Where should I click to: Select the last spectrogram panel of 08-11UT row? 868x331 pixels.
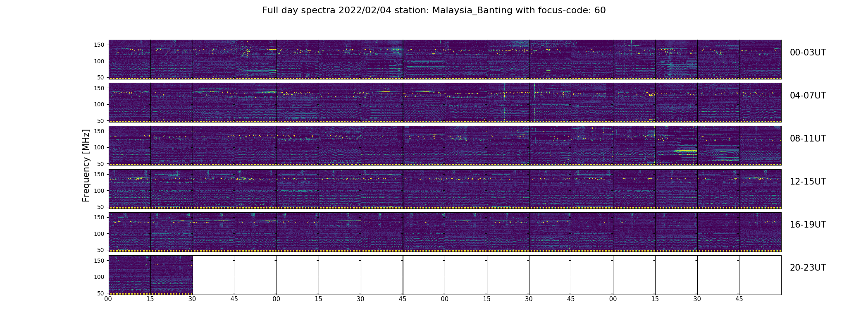point(760,146)
